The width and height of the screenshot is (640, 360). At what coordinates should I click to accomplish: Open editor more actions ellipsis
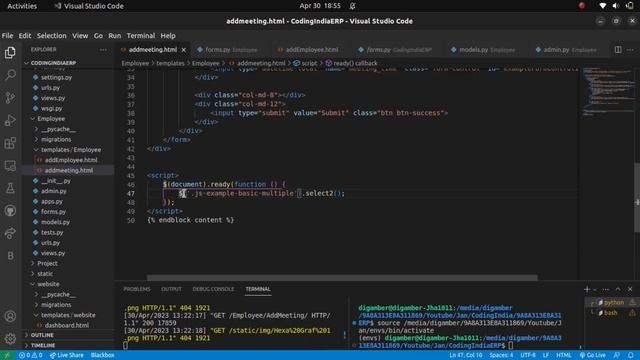click(x=630, y=49)
